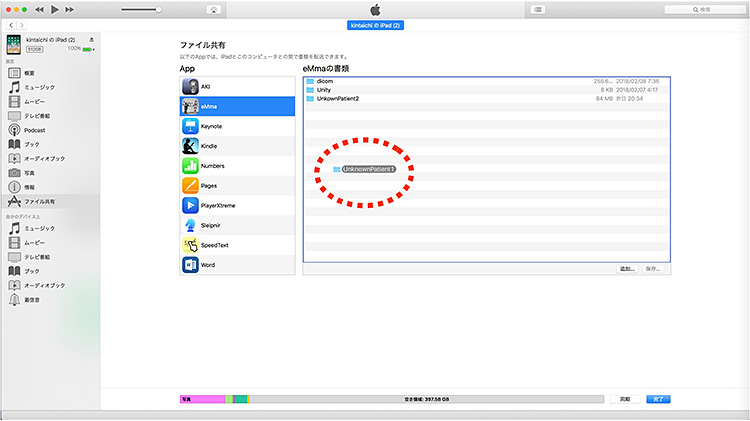Go forward with the right chevron
The height and width of the screenshot is (421, 750).
pos(22,25)
